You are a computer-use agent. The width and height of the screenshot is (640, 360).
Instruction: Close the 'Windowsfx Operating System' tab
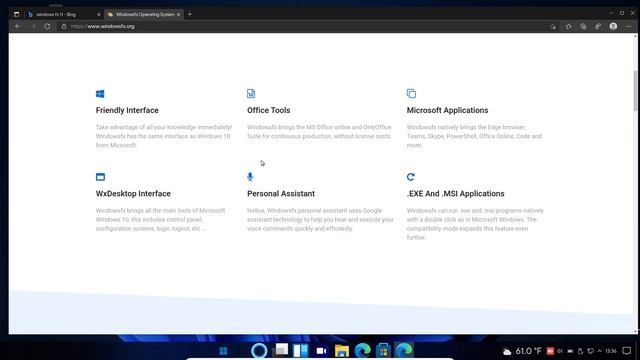click(x=178, y=14)
